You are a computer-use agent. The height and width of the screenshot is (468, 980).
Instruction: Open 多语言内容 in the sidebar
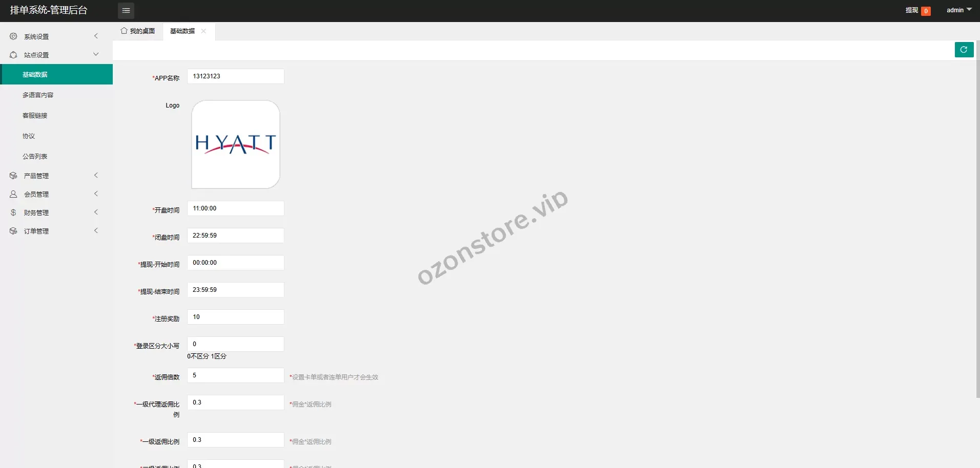38,95
